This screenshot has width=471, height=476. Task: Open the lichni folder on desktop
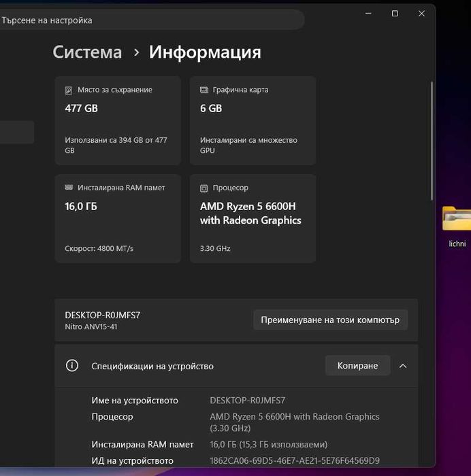457,226
